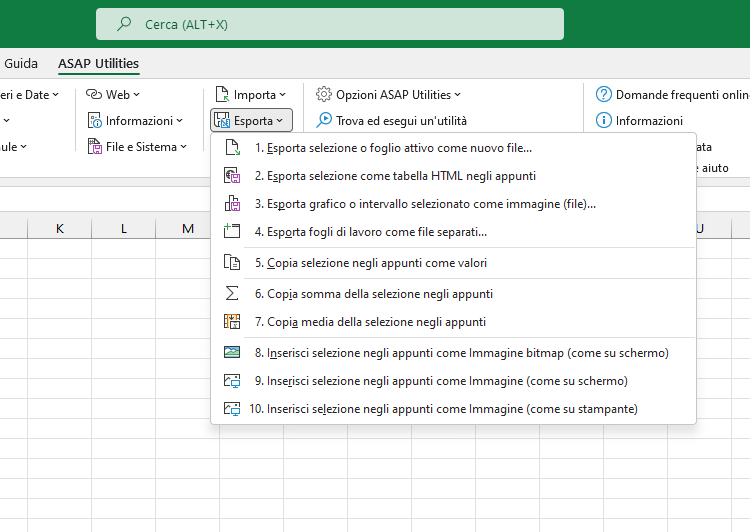The width and height of the screenshot is (750, 532).
Task: Click Informazioni button in the help group
Action: click(x=639, y=121)
